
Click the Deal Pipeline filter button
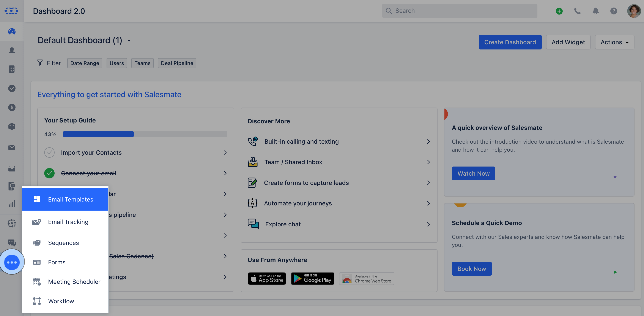point(177,63)
